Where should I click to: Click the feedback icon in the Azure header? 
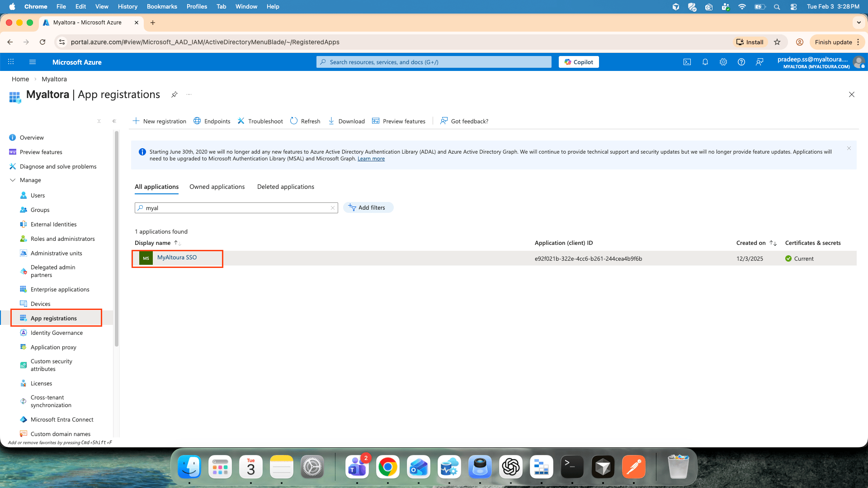tap(759, 62)
